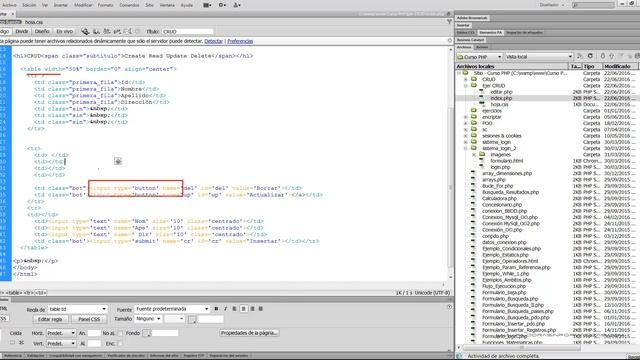Collapse the Ejer CRUD folder
The width and height of the screenshot is (640, 360).
point(466,86)
